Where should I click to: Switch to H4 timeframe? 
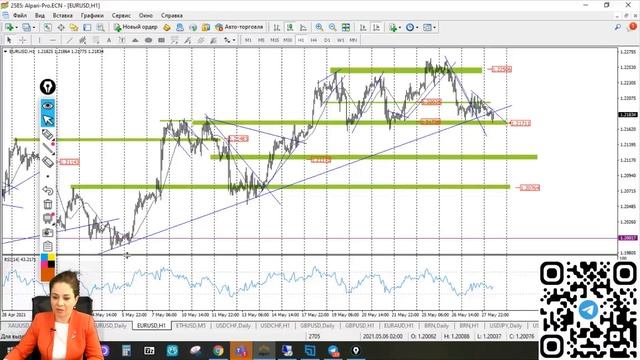pyautogui.click(x=313, y=40)
